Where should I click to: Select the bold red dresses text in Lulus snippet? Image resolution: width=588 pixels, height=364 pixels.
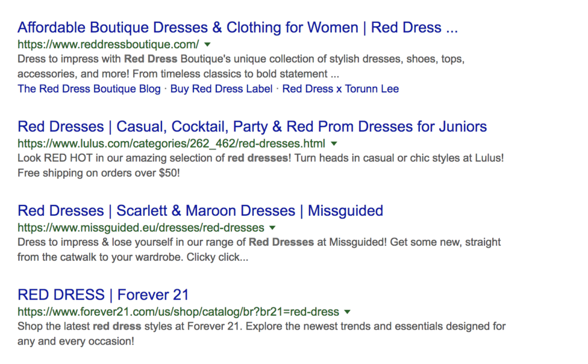(x=258, y=158)
